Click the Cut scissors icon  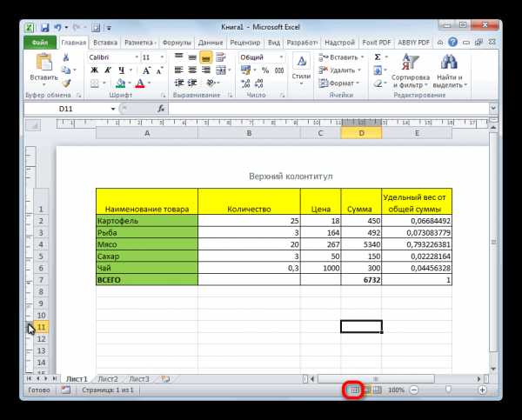(66, 57)
